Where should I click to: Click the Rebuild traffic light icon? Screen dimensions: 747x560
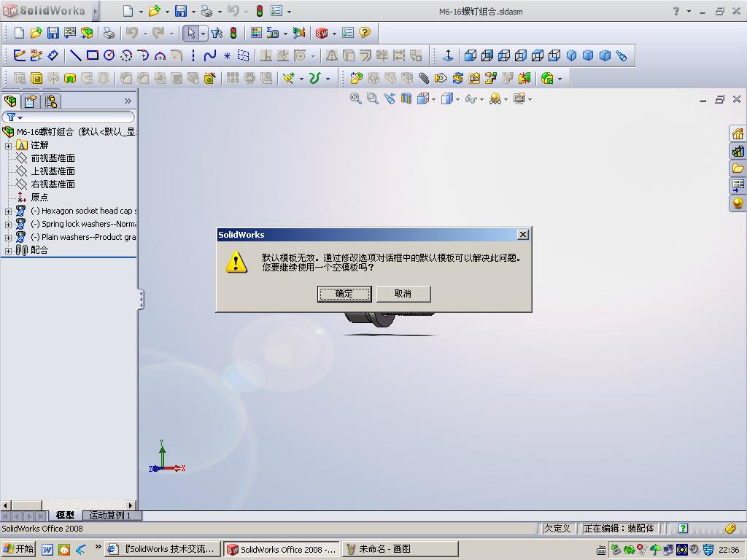(x=233, y=33)
